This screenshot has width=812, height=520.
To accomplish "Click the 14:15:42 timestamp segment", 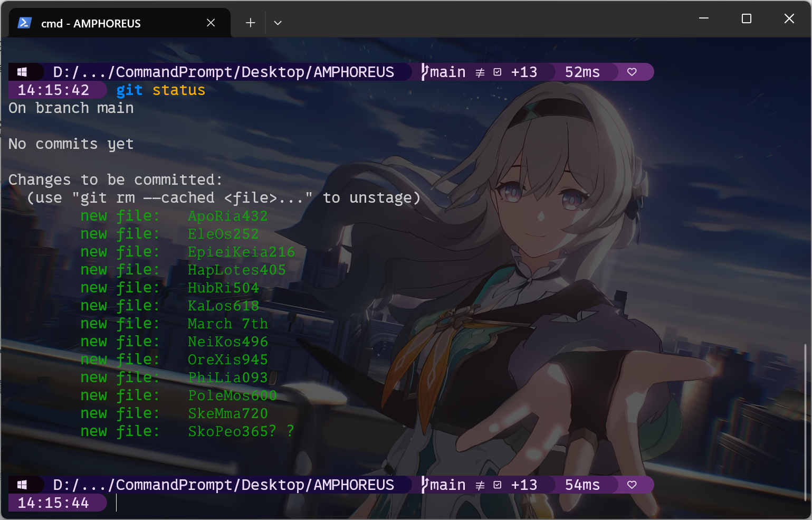I will 53,90.
